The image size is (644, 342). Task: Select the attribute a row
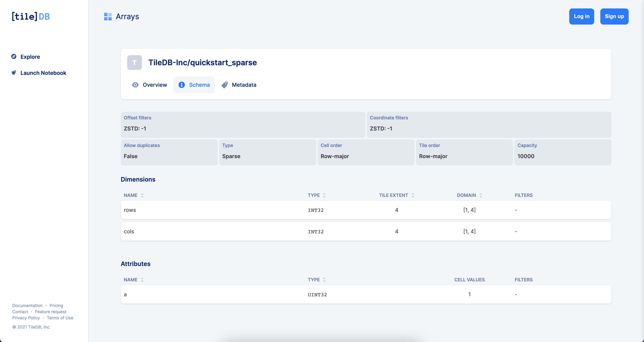(x=366, y=294)
